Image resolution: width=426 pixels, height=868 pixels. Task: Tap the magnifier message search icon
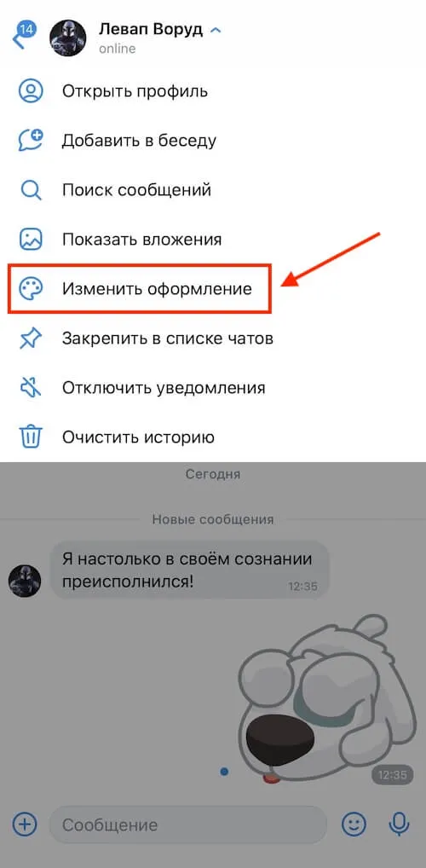(x=31, y=190)
